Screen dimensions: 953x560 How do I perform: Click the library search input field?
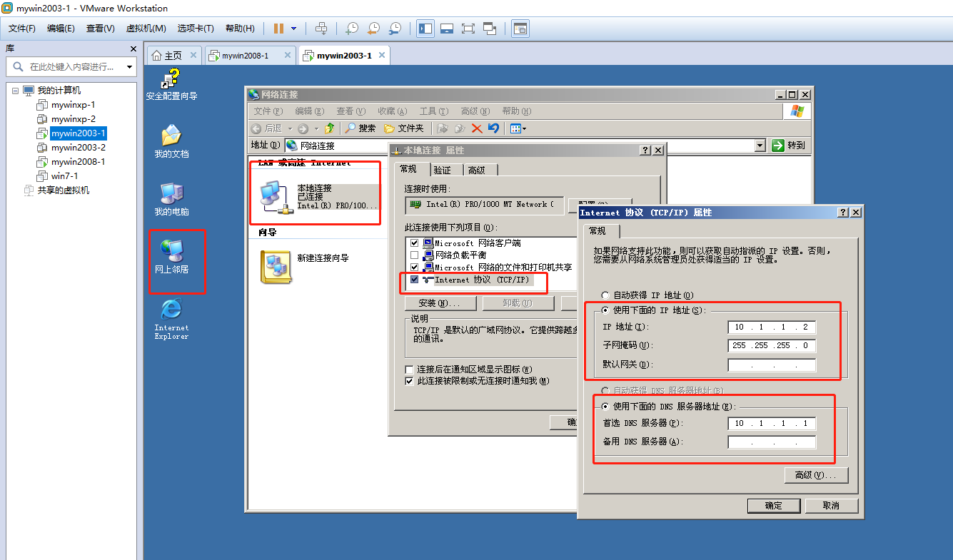pos(70,67)
